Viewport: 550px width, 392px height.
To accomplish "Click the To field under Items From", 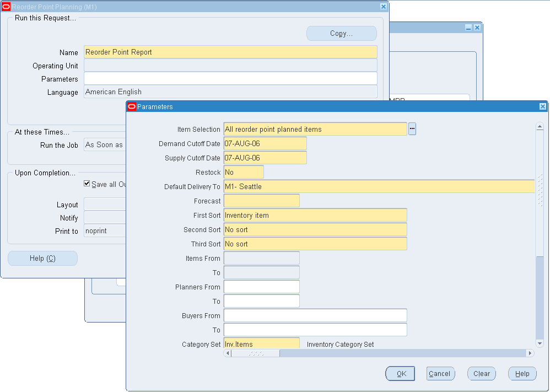I will coord(262,273).
